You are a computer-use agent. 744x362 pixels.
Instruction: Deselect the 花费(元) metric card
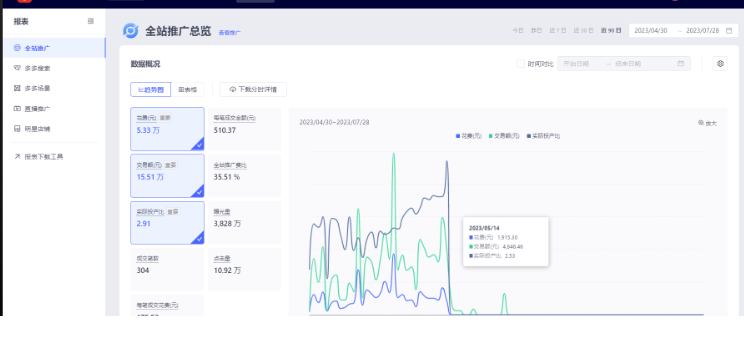(x=167, y=129)
